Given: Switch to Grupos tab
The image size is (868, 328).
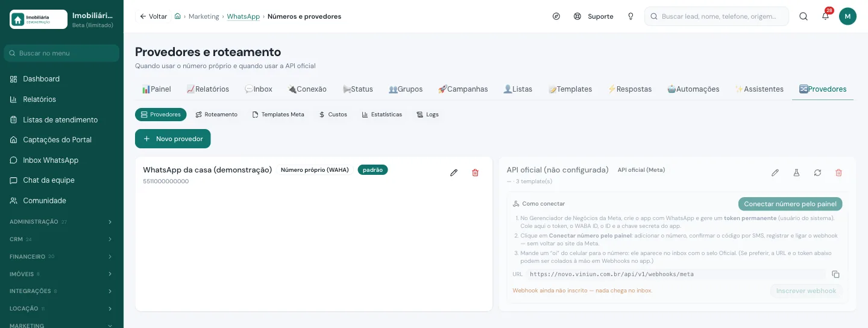Looking at the screenshot, I should pos(406,89).
